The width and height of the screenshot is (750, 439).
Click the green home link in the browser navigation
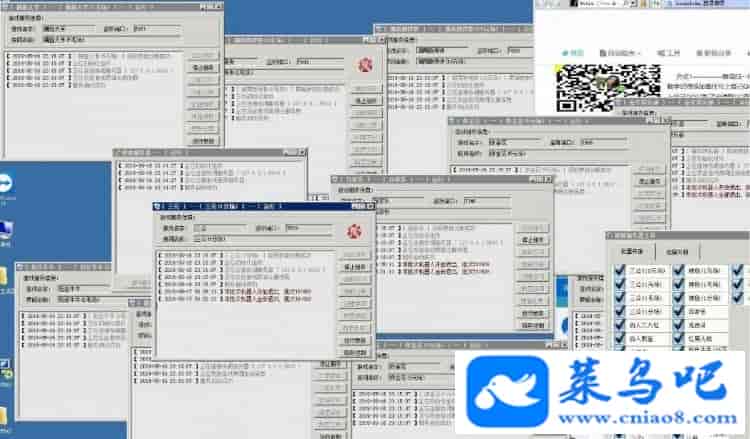[573, 53]
